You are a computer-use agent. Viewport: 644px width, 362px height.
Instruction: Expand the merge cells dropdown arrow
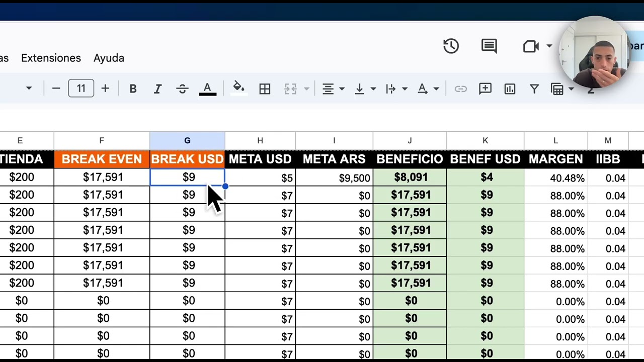306,89
